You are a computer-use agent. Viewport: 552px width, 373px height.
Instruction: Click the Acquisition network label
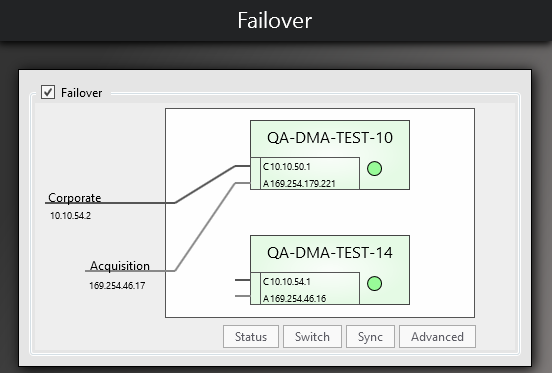pyautogui.click(x=120, y=266)
